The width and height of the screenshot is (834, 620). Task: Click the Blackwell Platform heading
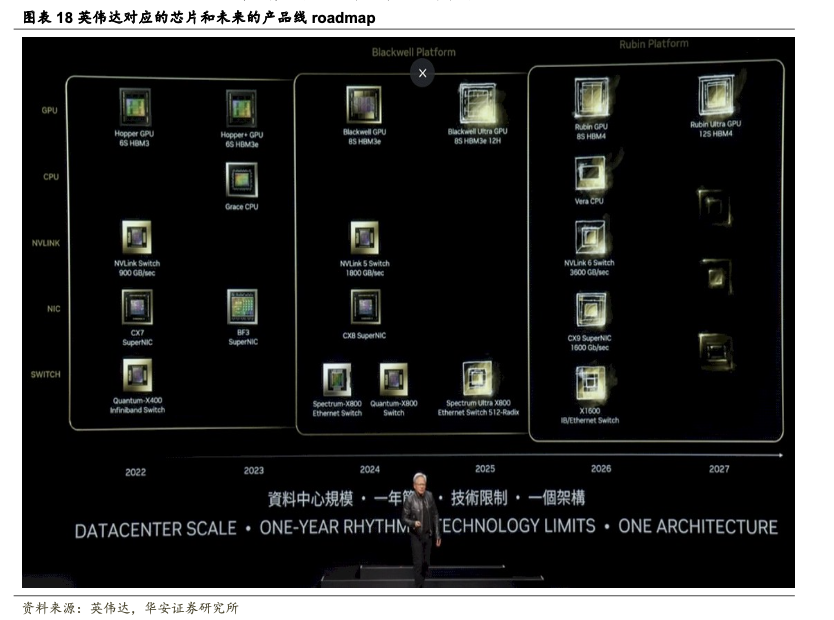(414, 52)
